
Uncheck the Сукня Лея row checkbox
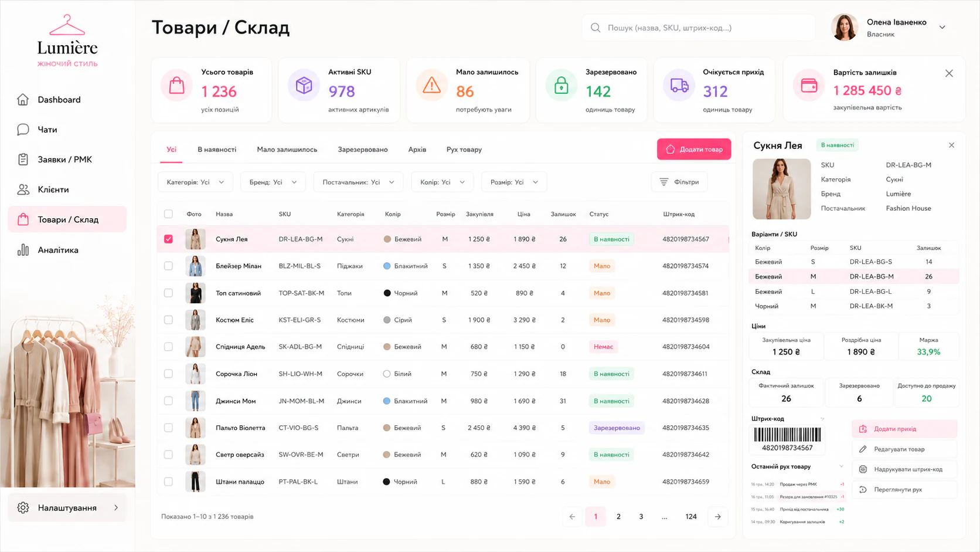(168, 239)
